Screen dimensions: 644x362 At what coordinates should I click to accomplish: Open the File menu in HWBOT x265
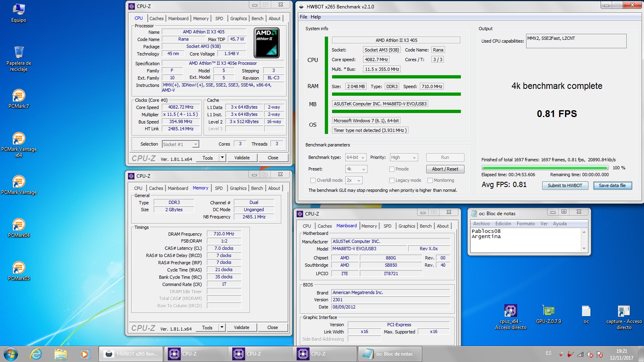(303, 17)
